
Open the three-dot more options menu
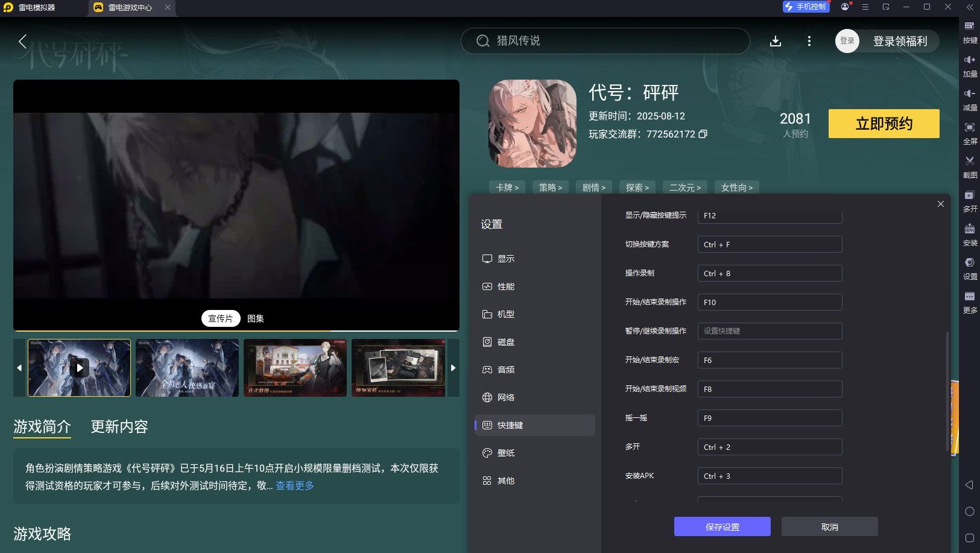point(809,41)
